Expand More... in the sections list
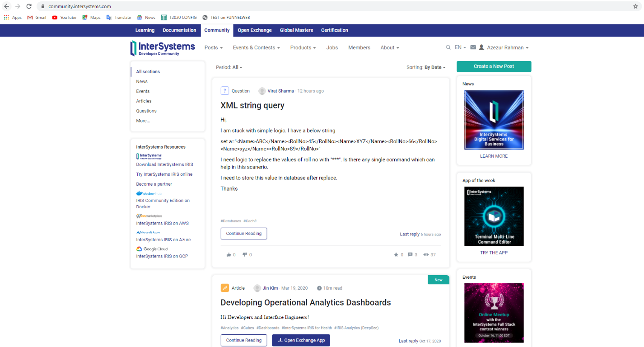Screen dimensions: 644x347 click(x=143, y=121)
